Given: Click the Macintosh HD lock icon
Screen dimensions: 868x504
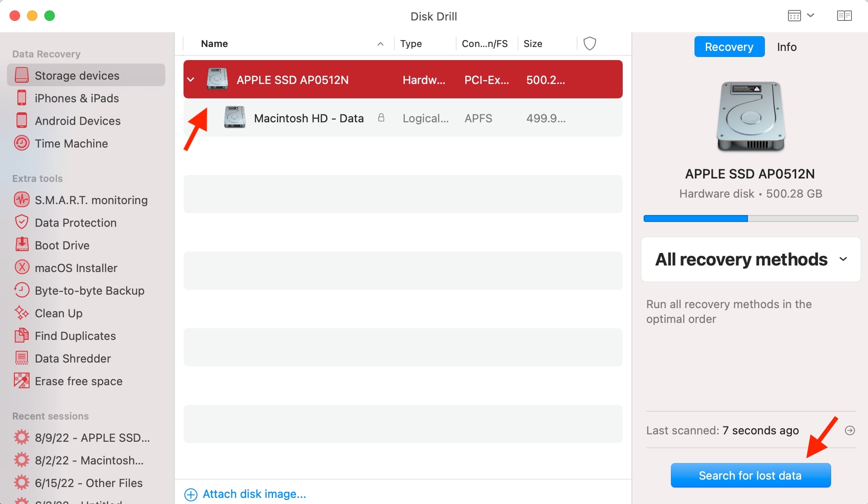Looking at the screenshot, I should point(381,118).
